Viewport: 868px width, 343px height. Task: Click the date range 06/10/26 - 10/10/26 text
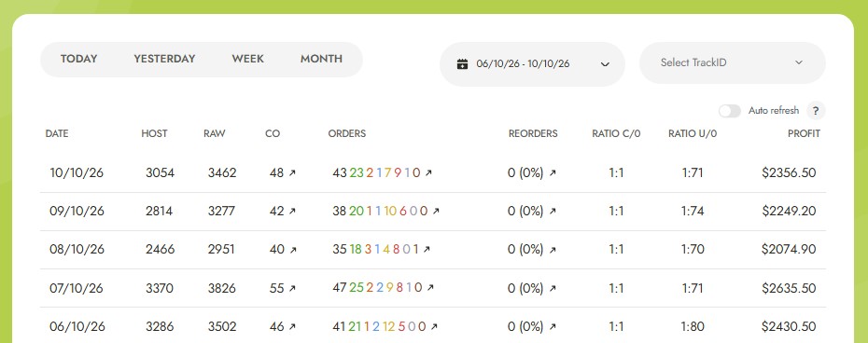tap(523, 64)
